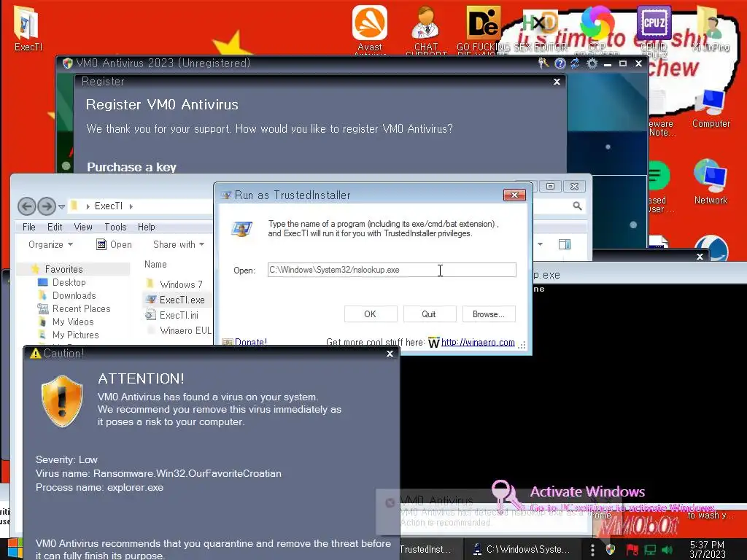Image resolution: width=747 pixels, height=560 pixels.
Task: Open the change view dropdown arrow
Action: point(541,244)
